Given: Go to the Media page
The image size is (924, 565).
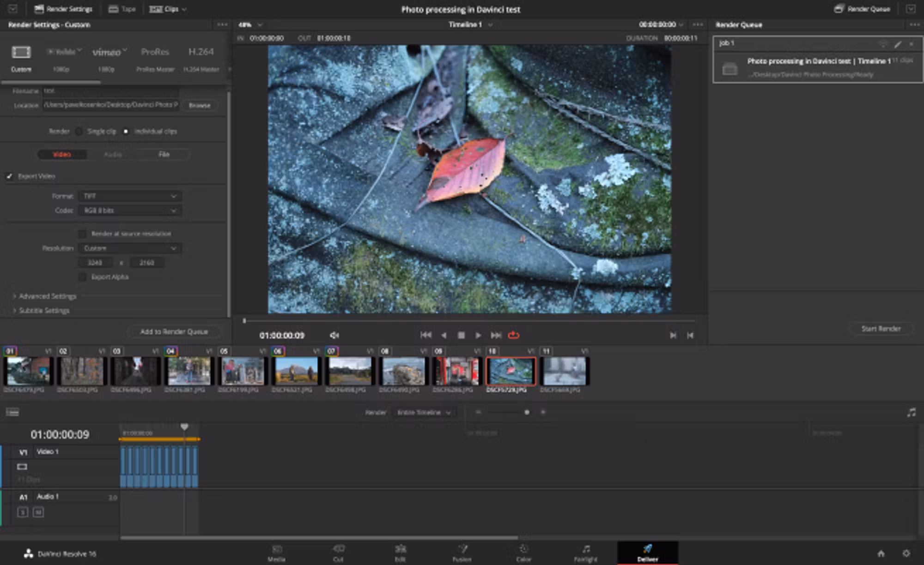Looking at the screenshot, I should pos(277,553).
